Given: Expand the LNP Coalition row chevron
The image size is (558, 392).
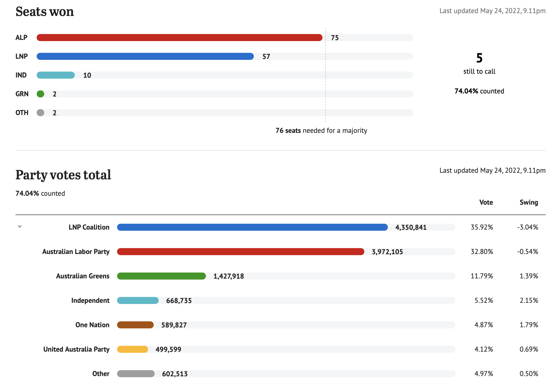Looking at the screenshot, I should (x=20, y=227).
